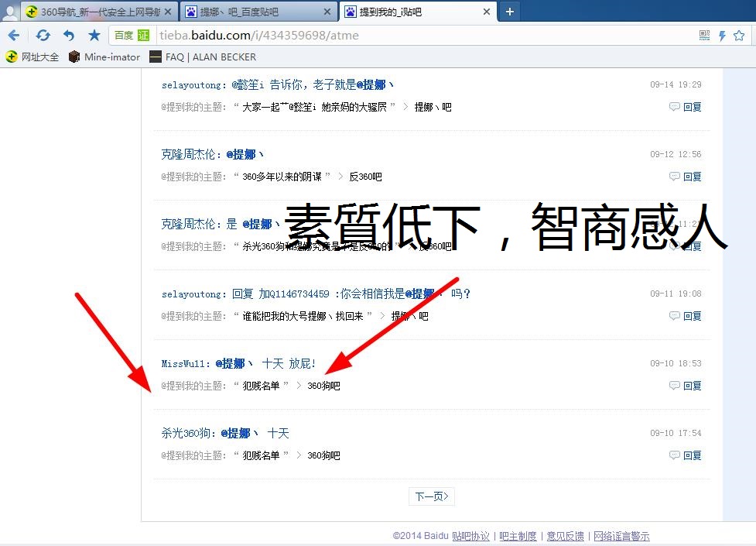Bookmark page with outlined star icon
This screenshot has height=546, width=756.
(x=739, y=36)
